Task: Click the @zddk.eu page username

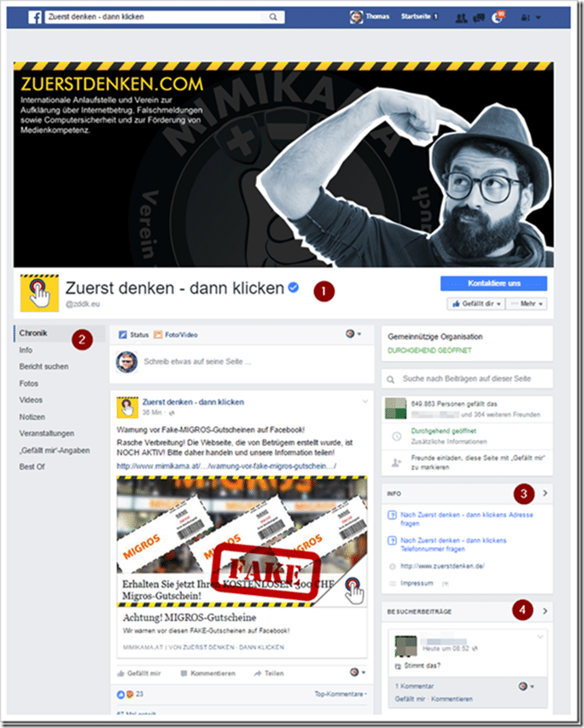Action: click(82, 304)
